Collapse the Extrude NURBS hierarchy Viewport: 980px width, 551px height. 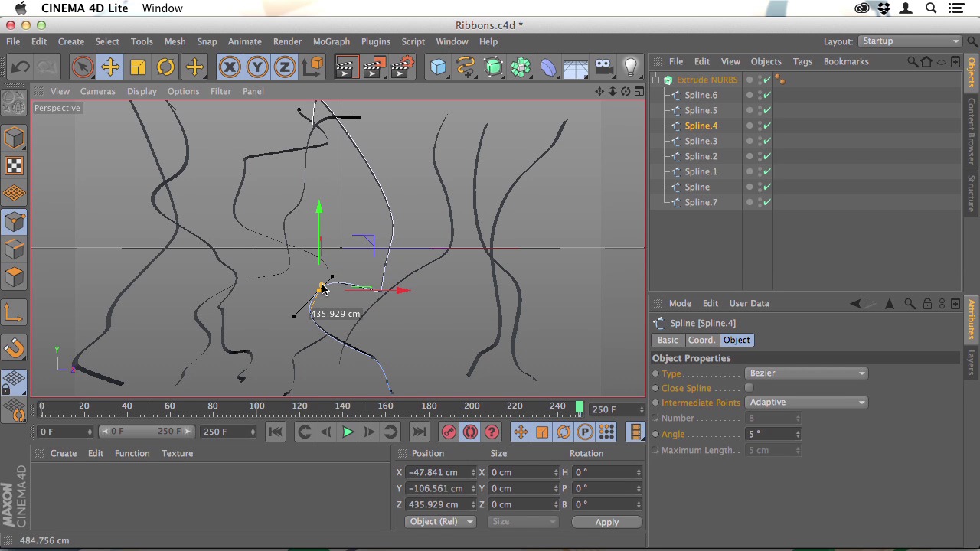[656, 80]
